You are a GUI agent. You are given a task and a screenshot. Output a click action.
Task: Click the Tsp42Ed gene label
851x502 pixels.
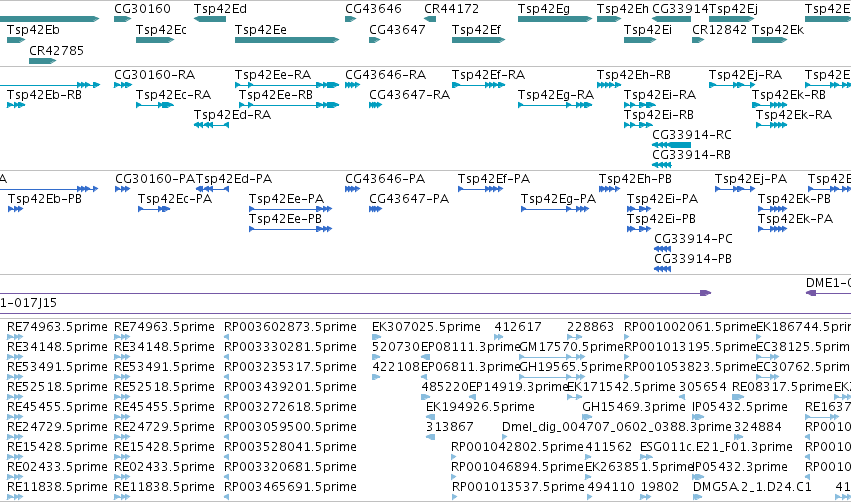click(x=220, y=9)
